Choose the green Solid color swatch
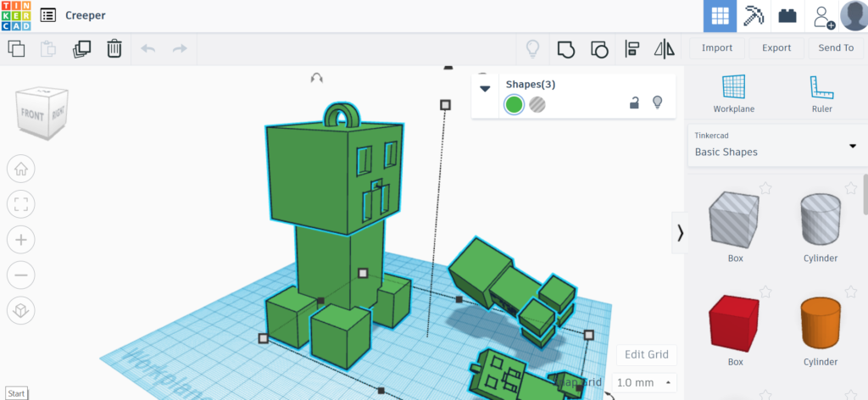This screenshot has width=868, height=400. point(514,104)
